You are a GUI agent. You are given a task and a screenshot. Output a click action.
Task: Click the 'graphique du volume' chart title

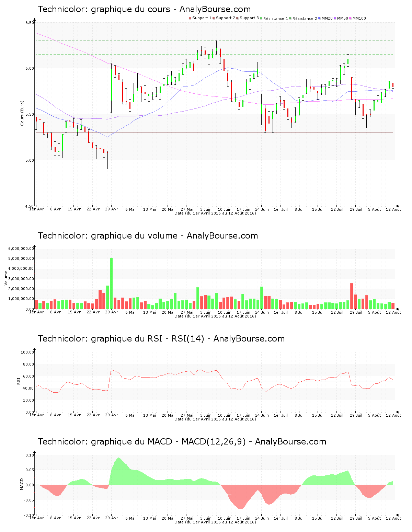pos(148,236)
